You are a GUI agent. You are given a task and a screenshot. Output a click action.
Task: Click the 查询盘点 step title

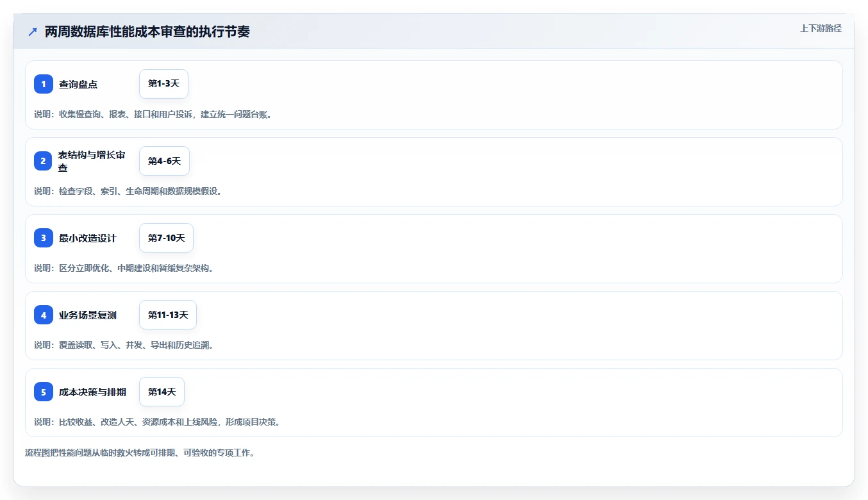78,84
